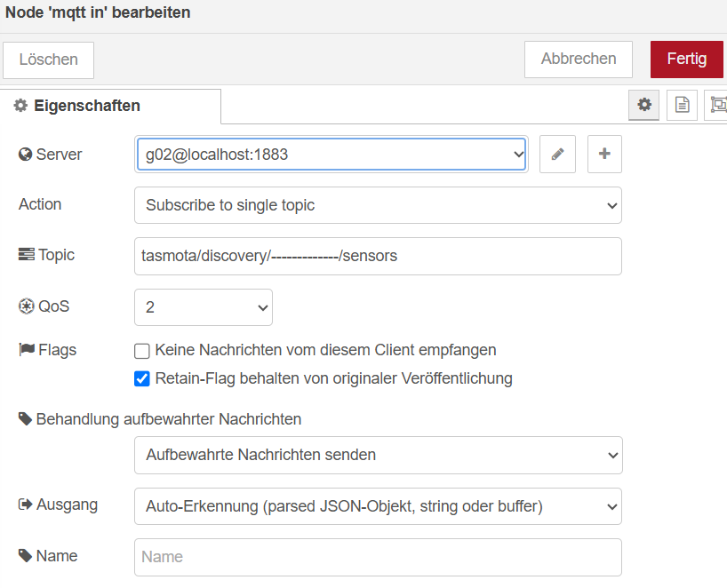The image size is (727, 588).
Task: Add new MQTT broker with plus icon
Action: point(604,155)
